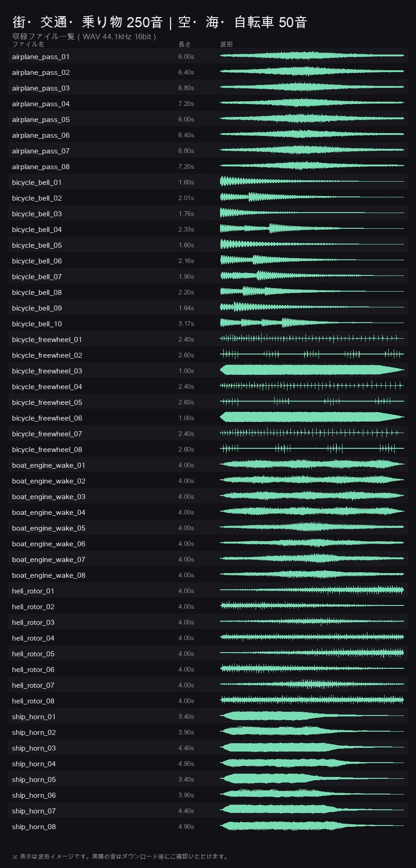Click the 長さ column header
Screen dimensions: 416x868
[184, 44]
